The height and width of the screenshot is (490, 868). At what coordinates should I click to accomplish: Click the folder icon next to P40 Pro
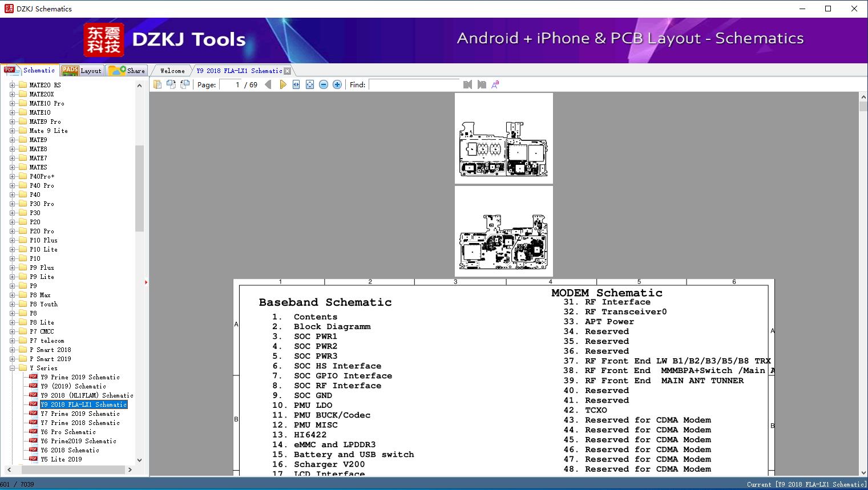click(x=23, y=185)
